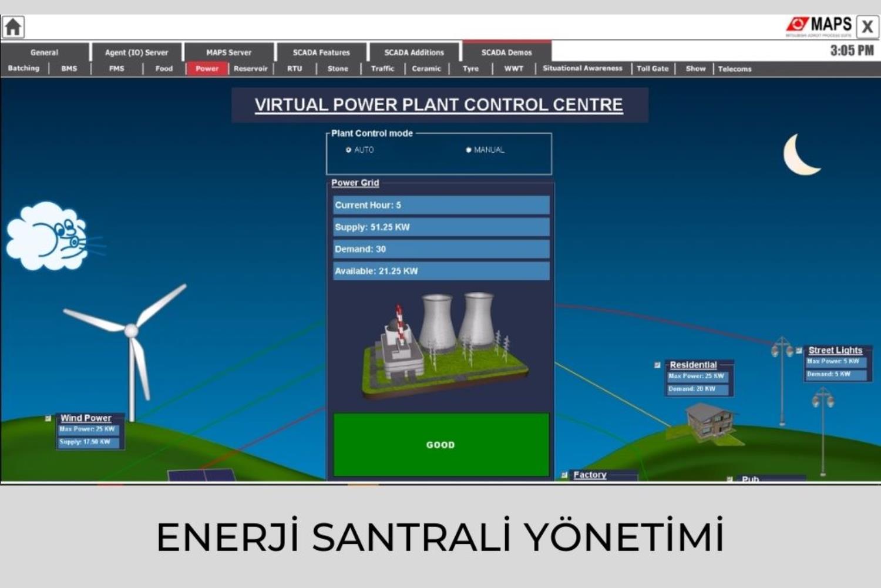The height and width of the screenshot is (588, 881).
Task: Click Residential Max Power 25 KW value
Action: click(697, 376)
